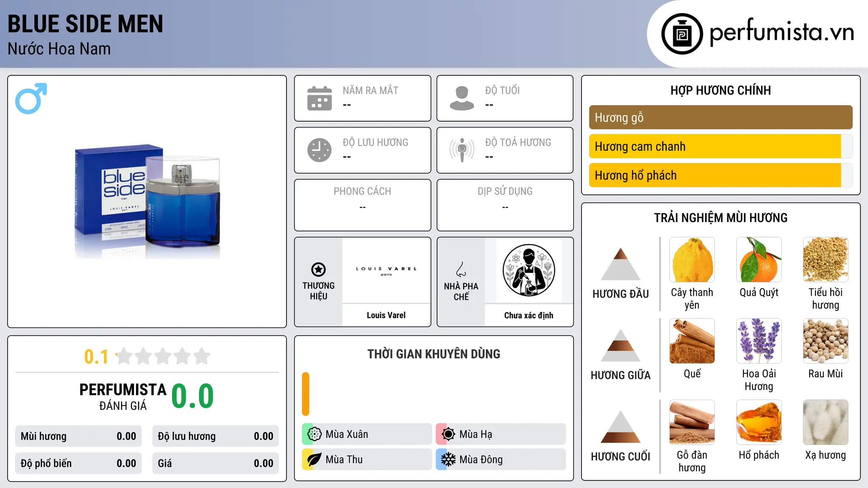Click the PERFUMISTA ĐÁNH GIÁ label
Screen dimensions: 868x488
(x=123, y=397)
